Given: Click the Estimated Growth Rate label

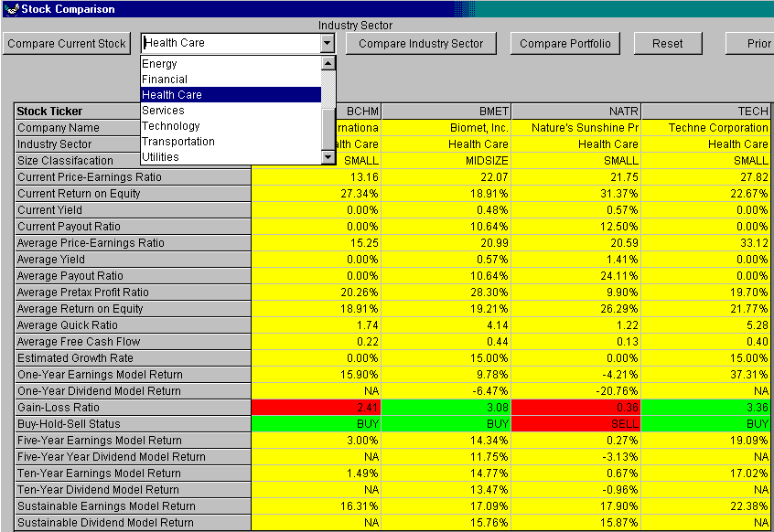Looking at the screenshot, I should pyautogui.click(x=133, y=358).
